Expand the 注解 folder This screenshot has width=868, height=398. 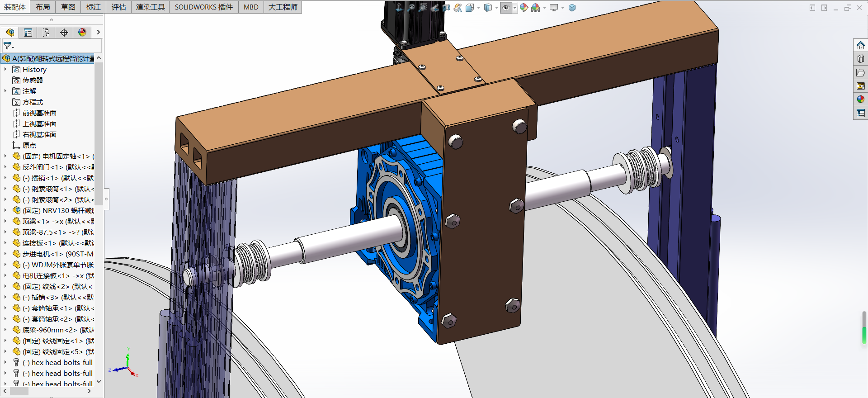(5, 91)
